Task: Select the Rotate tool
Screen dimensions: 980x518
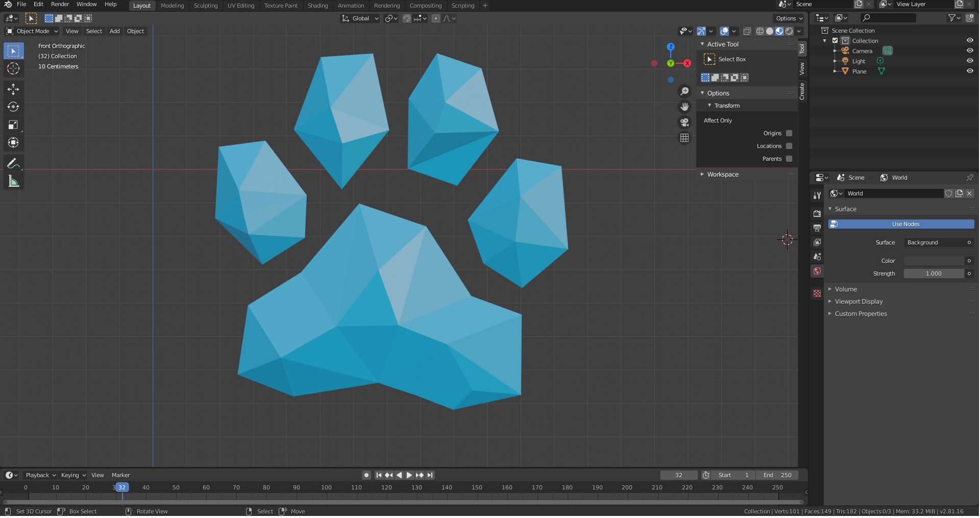Action: point(13,107)
